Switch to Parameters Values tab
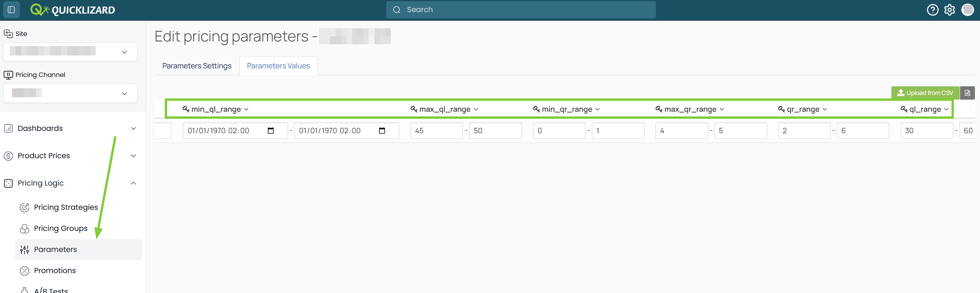Viewport: 980px width, 293px height. coord(278,66)
